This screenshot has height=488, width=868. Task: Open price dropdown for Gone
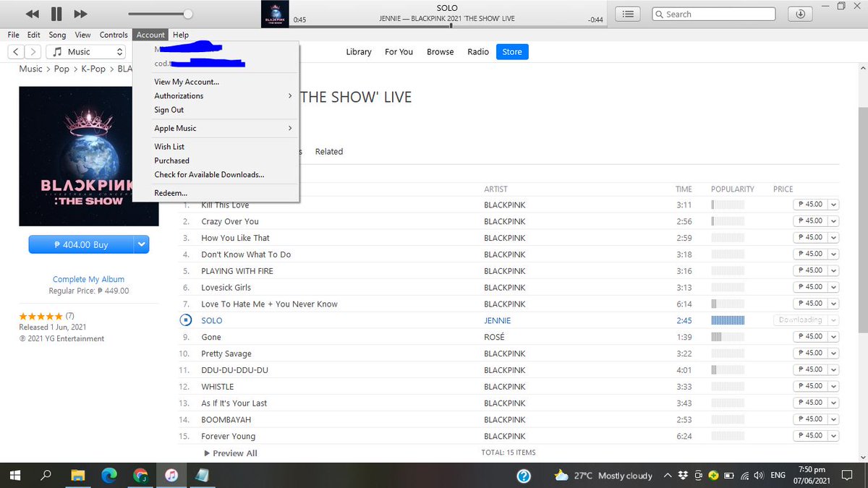pos(833,337)
